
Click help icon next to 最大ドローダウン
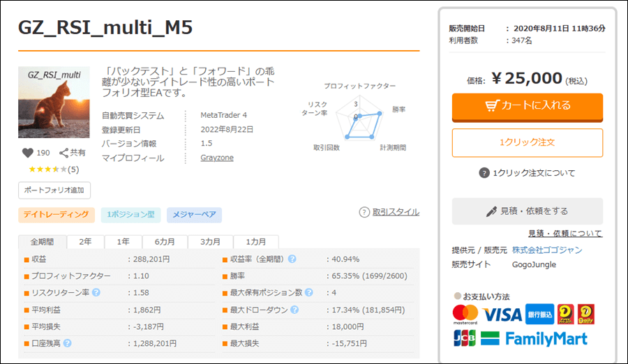coord(294,310)
